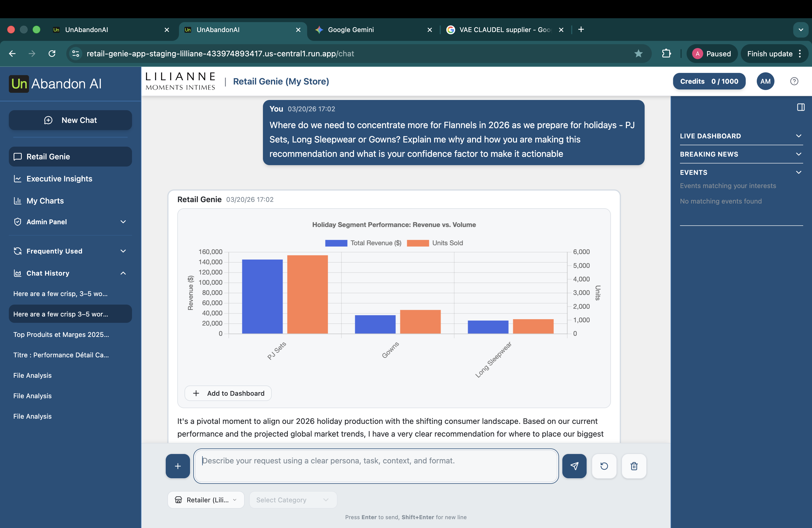Image resolution: width=812 pixels, height=528 pixels.
Task: Delete conversation using the trash icon
Action: click(x=634, y=466)
